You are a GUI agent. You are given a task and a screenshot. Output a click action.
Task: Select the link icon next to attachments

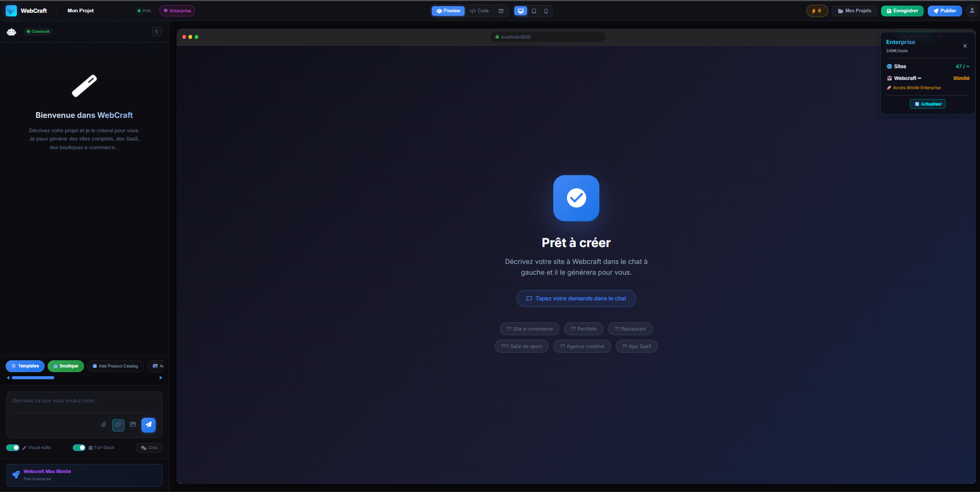[118, 425]
